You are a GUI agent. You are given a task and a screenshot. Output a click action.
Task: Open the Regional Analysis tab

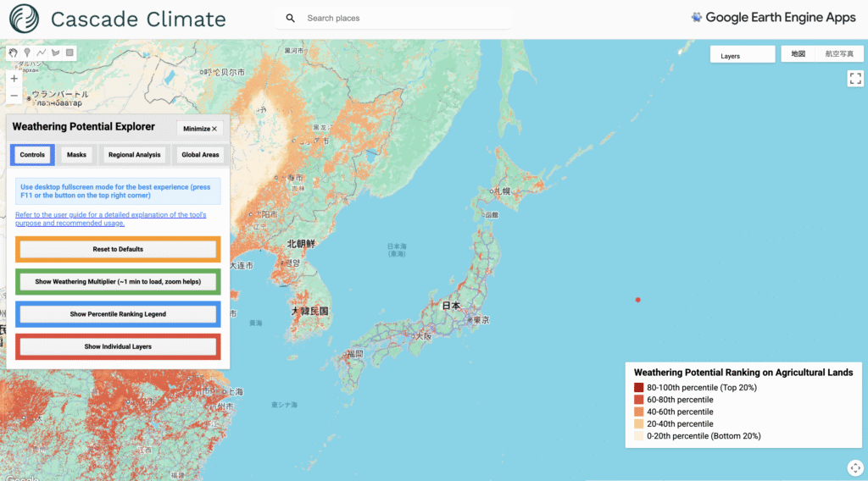pos(135,155)
